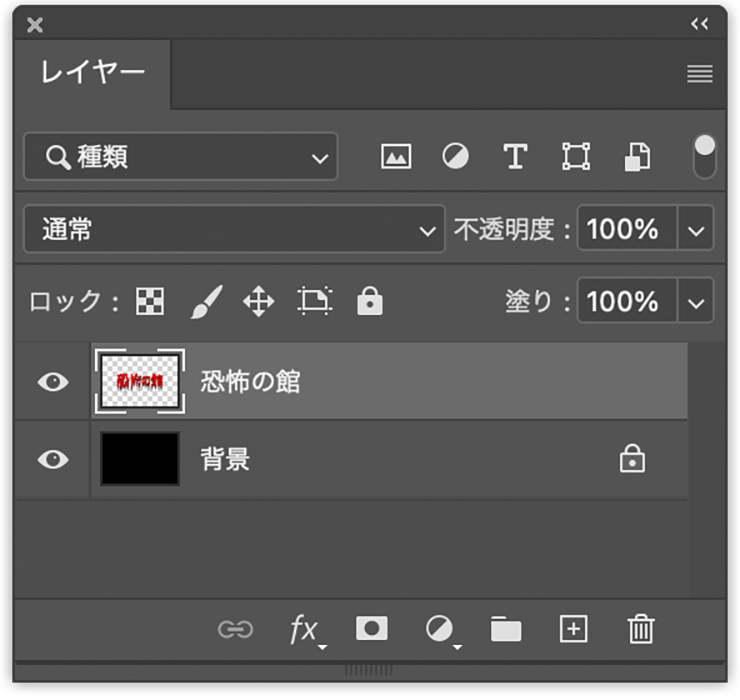
Task: Click the add layer style fx icon
Action: (x=303, y=629)
